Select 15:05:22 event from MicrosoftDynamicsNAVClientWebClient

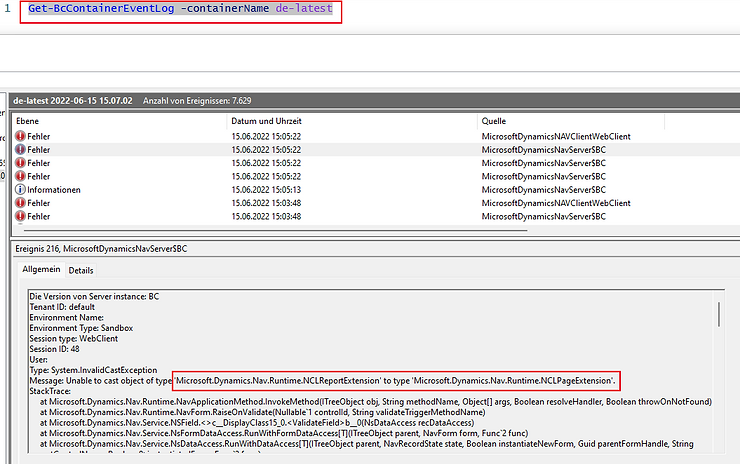[x=555, y=135]
